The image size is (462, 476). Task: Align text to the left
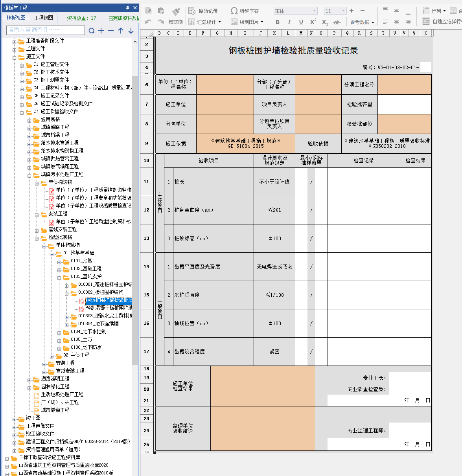385,22
